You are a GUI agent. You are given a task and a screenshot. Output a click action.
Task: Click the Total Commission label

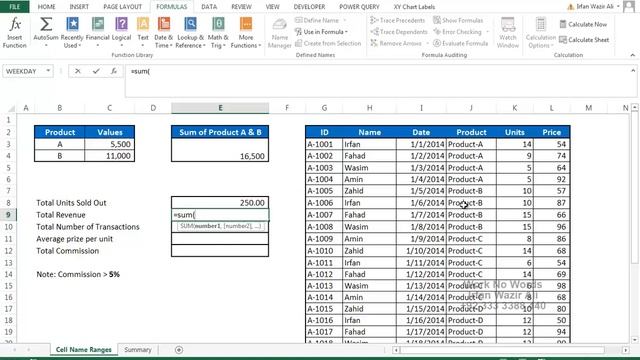(67, 251)
